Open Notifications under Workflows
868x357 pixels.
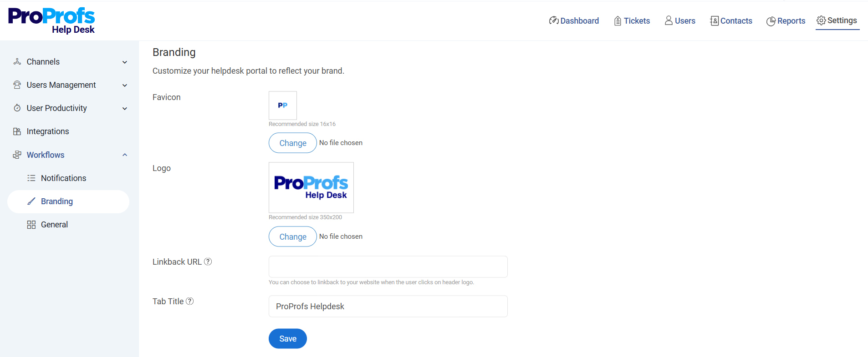point(63,178)
